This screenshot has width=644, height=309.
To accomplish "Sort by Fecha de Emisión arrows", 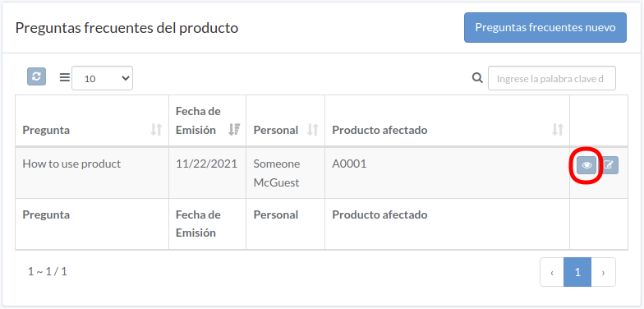I will pyautogui.click(x=234, y=130).
